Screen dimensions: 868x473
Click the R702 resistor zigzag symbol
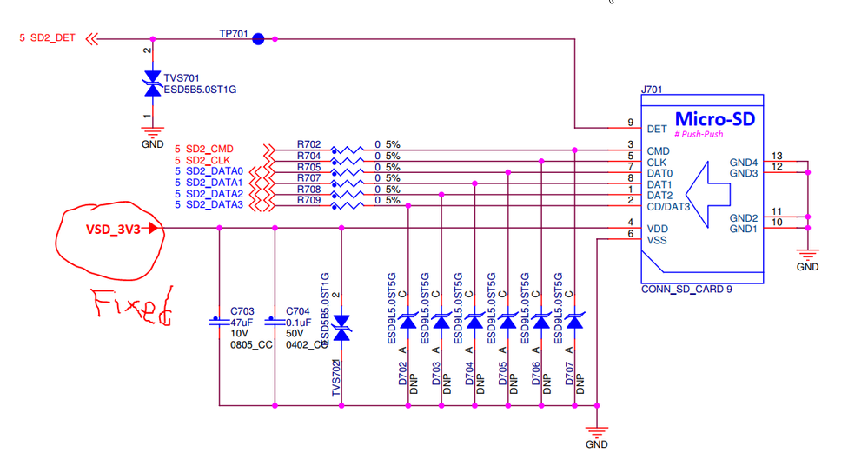pyautogui.click(x=347, y=150)
